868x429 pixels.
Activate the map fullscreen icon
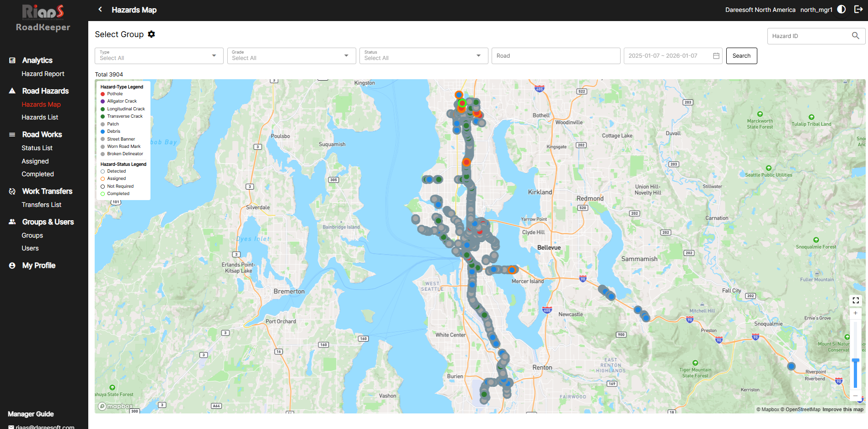tap(856, 300)
